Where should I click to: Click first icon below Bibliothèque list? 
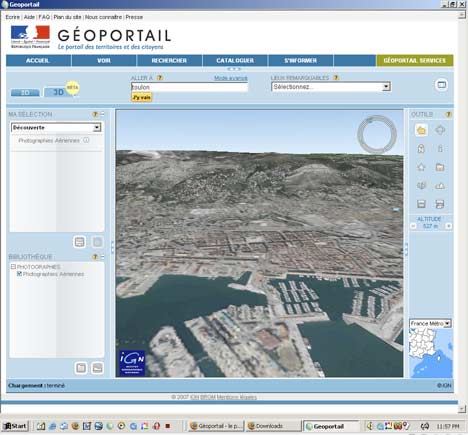pyautogui.click(x=81, y=368)
